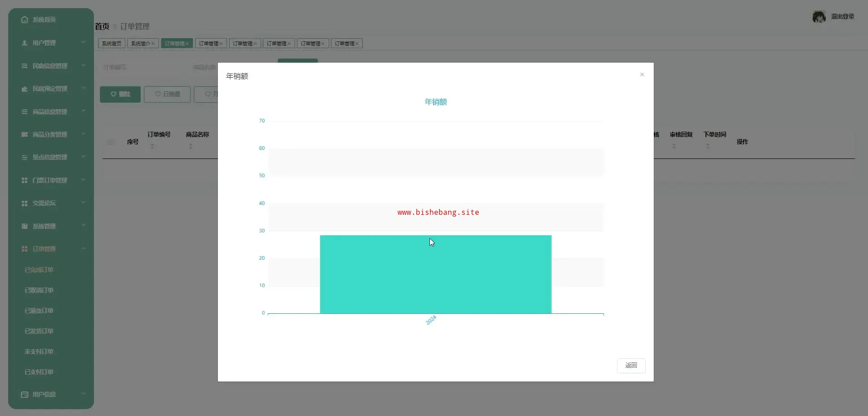Go to 首页 via the breadcrumb

click(102, 26)
